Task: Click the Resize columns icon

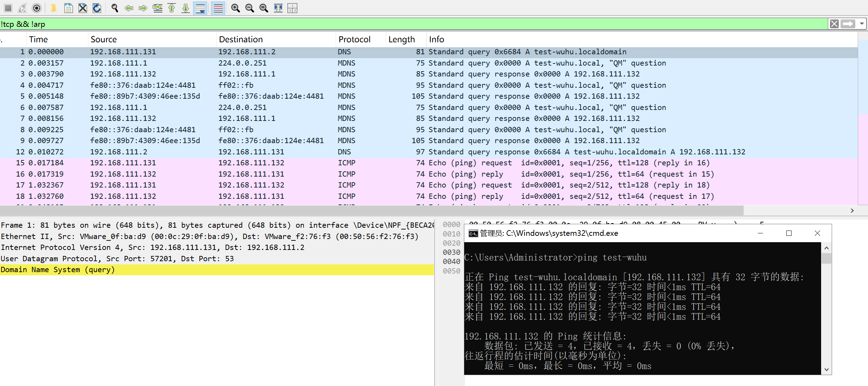Action: click(278, 8)
